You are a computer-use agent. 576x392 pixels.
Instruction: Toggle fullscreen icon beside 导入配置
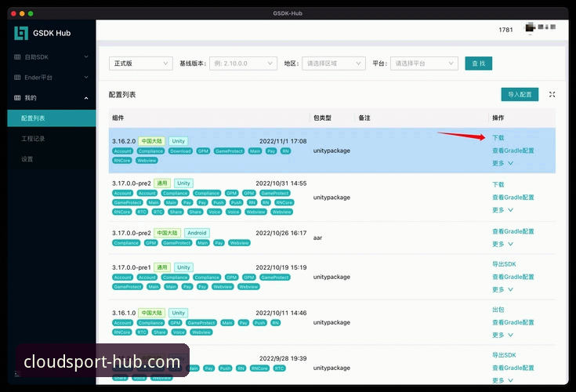[552, 94]
